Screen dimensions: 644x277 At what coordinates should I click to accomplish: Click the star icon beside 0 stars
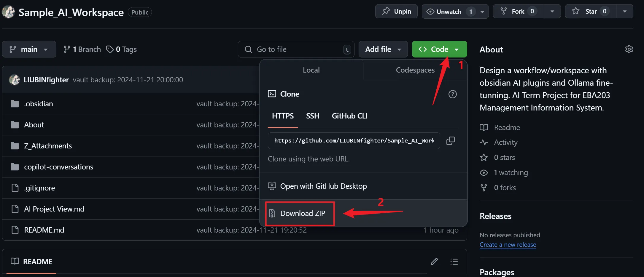point(484,157)
